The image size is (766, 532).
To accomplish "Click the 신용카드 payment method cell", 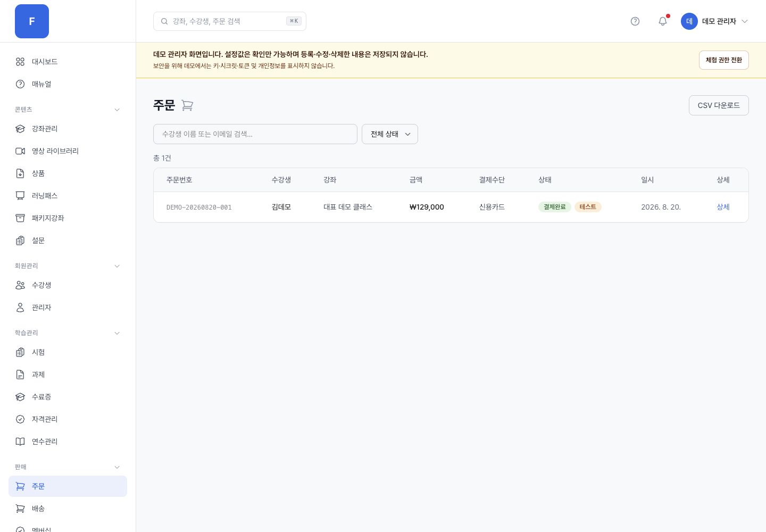I will pos(492,207).
